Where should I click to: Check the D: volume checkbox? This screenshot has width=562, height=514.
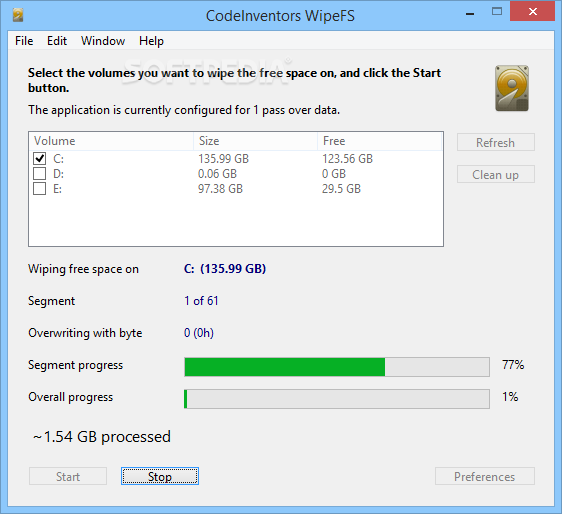click(x=39, y=173)
